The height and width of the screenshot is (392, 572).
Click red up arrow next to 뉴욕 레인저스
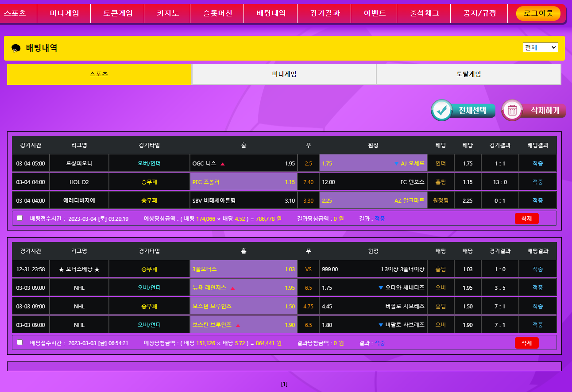232,288
